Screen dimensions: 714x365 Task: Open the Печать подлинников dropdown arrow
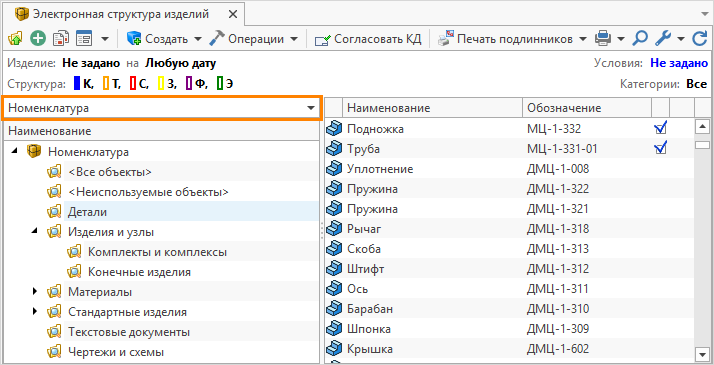coord(583,39)
